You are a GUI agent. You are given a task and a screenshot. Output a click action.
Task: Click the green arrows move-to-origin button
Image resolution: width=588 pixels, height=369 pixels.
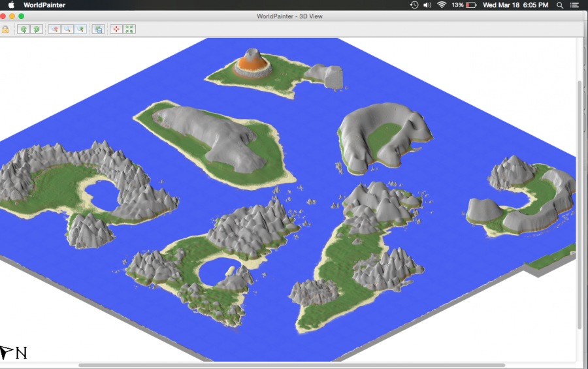(x=129, y=29)
